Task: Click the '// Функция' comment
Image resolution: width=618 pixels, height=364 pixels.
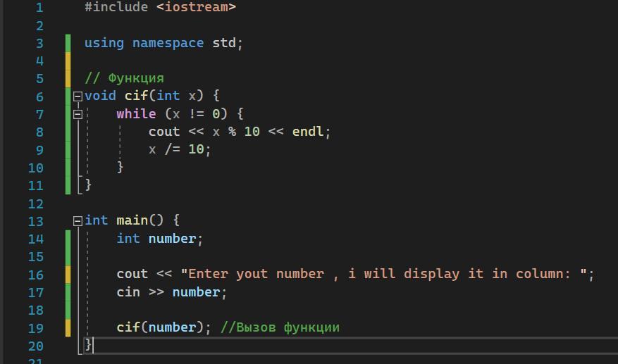Action: pyautogui.click(x=124, y=78)
